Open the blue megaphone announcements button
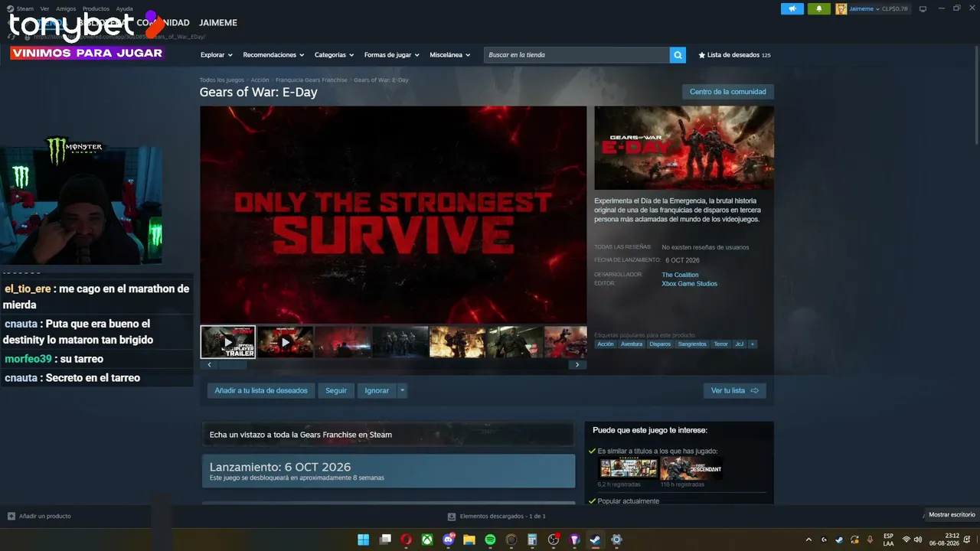The width and height of the screenshot is (980, 551). tap(792, 9)
